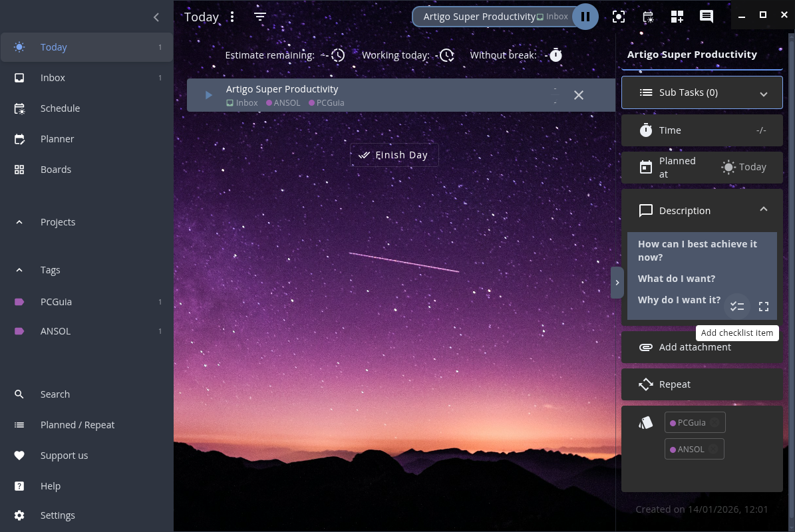Collapse the Description section

[x=763, y=210]
